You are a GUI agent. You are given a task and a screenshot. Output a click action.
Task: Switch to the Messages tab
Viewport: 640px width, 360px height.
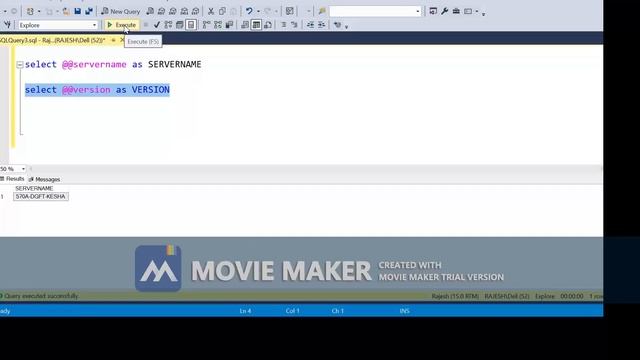tap(44, 179)
